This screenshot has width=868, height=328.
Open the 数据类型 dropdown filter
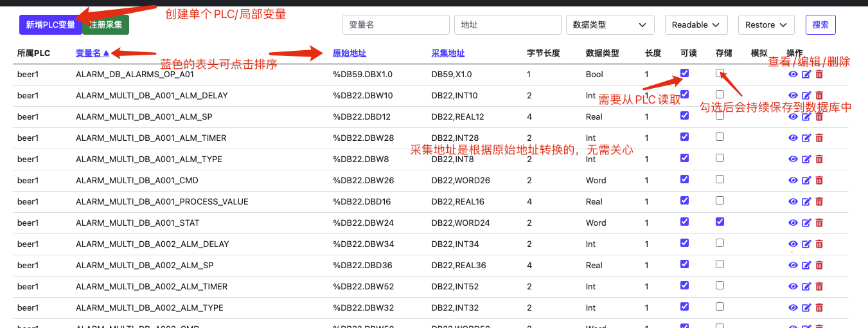609,25
